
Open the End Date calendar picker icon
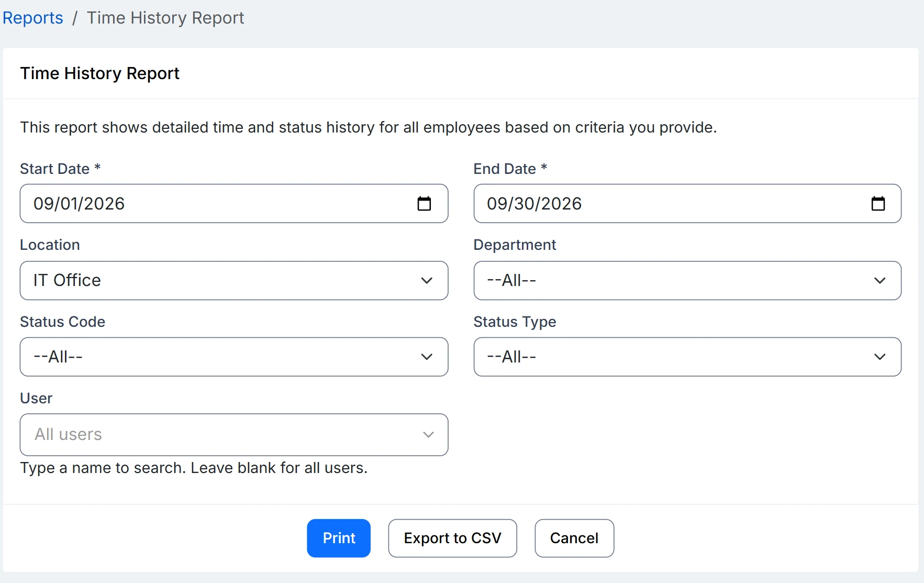coord(878,203)
